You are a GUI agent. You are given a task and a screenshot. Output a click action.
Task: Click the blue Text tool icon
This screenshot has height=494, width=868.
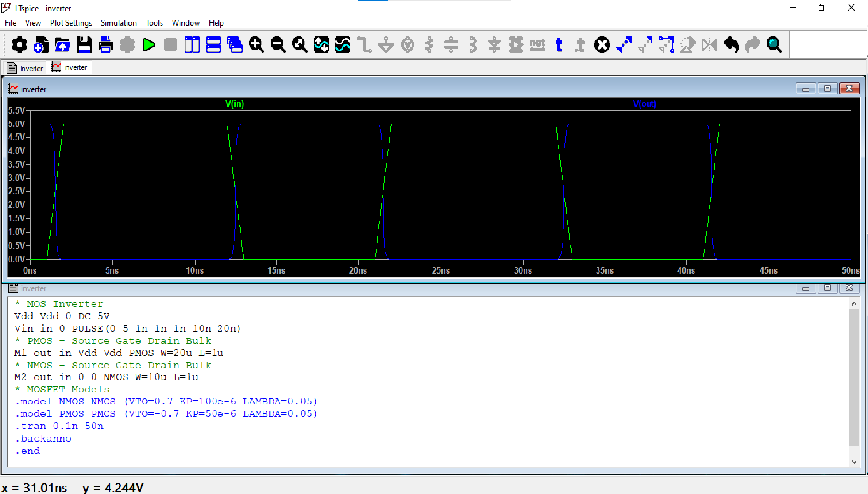tap(559, 45)
